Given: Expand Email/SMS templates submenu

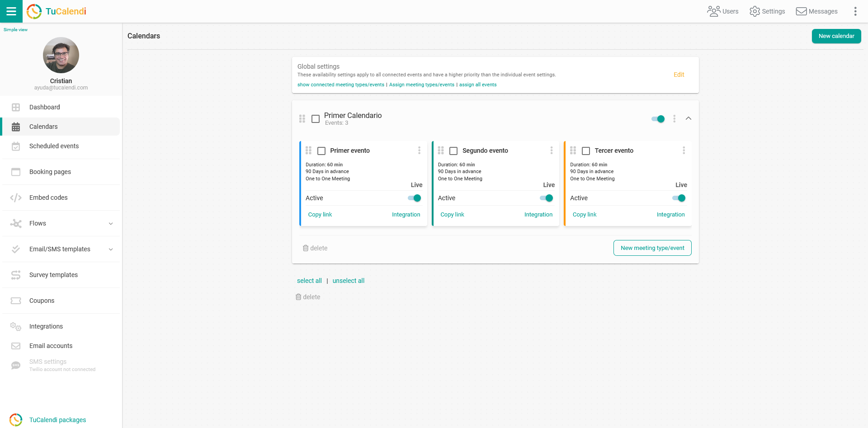Looking at the screenshot, I should 111,249.
